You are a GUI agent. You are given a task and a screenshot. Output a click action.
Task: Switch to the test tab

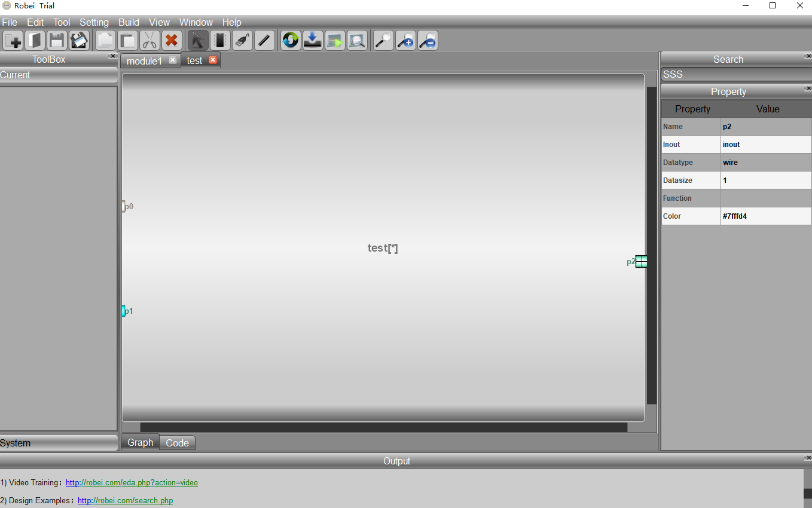point(194,61)
